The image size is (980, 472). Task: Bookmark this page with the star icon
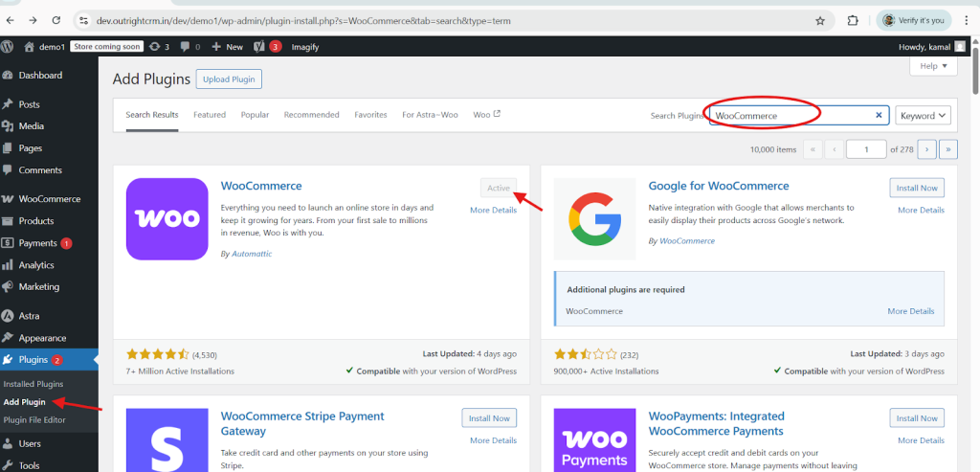click(820, 21)
